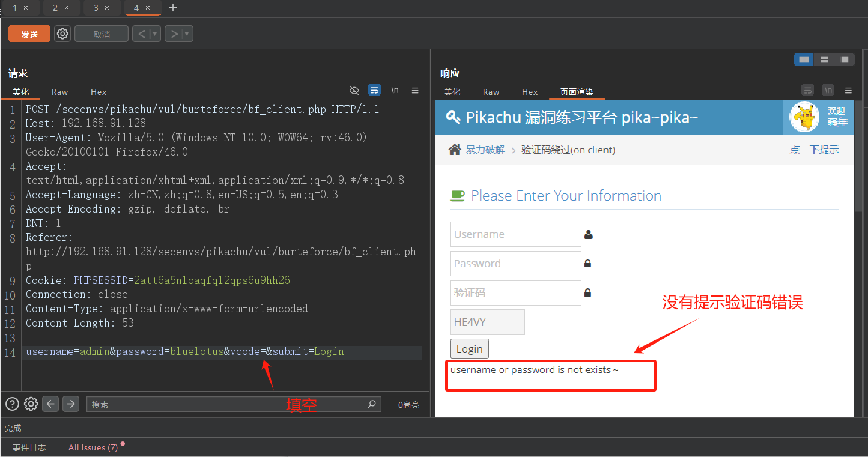Open All issues (7) panel
Screen dimensions: 868x457
click(x=93, y=447)
